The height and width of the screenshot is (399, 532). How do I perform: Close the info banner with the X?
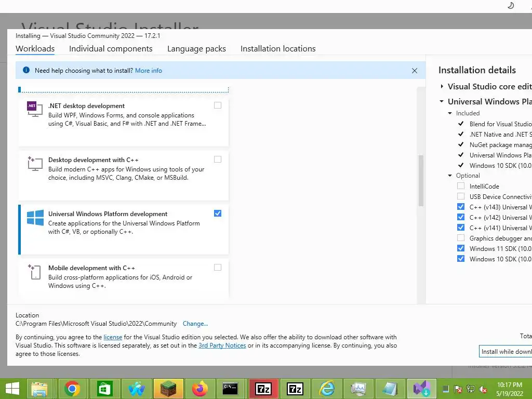coord(414,71)
